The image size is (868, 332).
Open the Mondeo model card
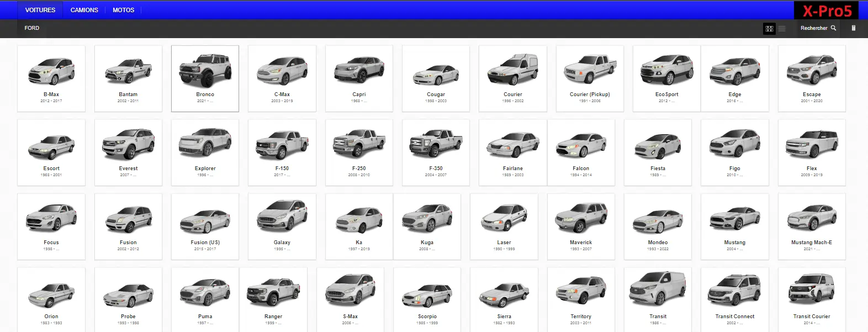[658, 226]
